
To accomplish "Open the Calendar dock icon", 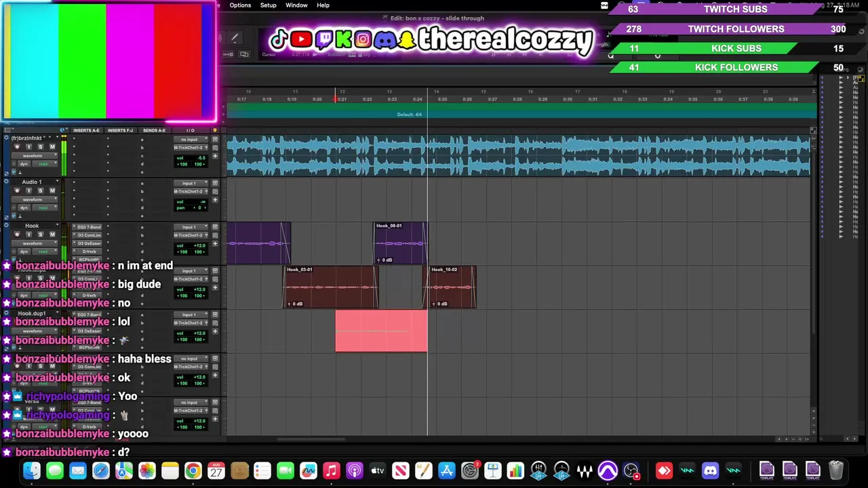I will click(x=216, y=470).
